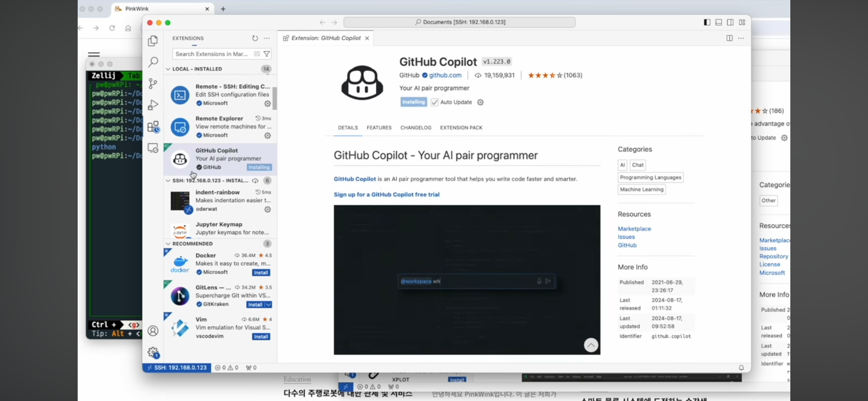This screenshot has height=401, width=868.
Task: Open GitLens Install dropdown arrow
Action: click(x=269, y=304)
